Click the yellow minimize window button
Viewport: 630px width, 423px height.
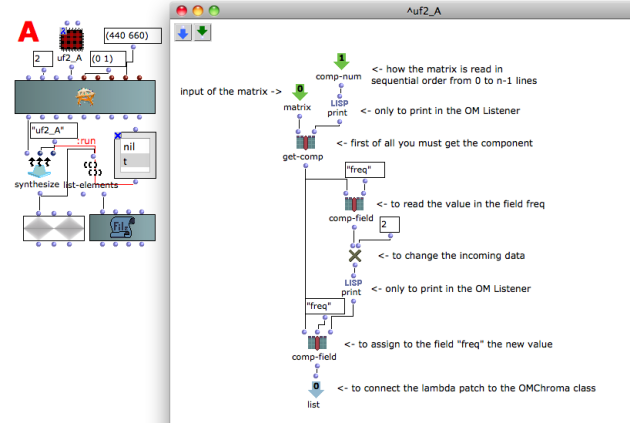tap(198, 10)
